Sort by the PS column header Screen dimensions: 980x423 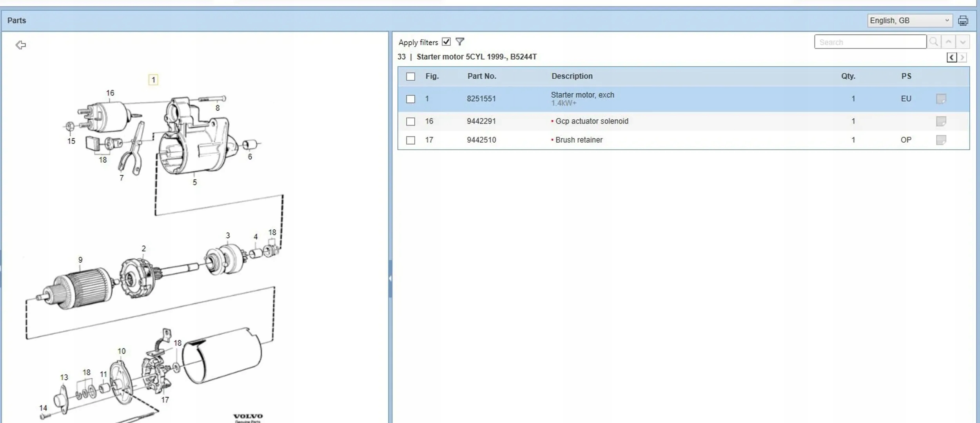pos(906,76)
